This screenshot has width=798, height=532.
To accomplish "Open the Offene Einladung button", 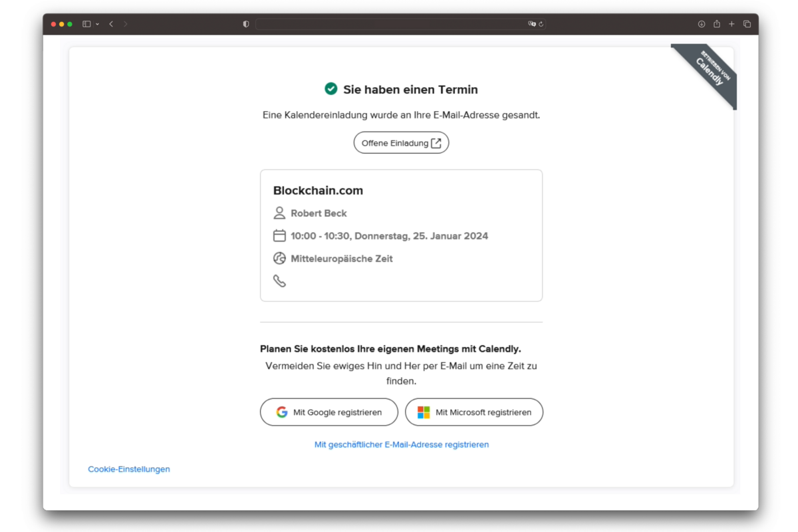I will click(x=401, y=143).
